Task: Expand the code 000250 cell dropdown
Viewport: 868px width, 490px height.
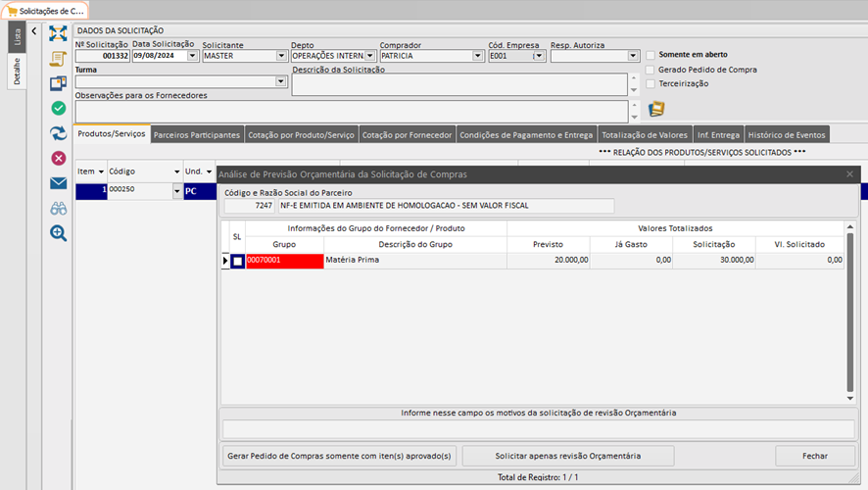Action: pyautogui.click(x=177, y=191)
